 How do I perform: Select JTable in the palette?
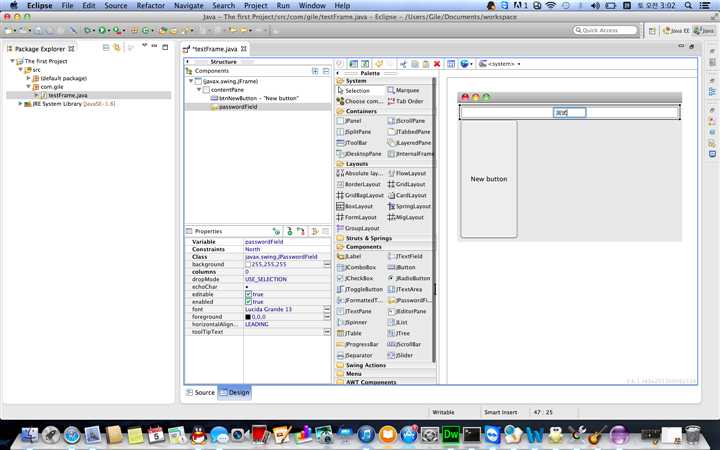(x=349, y=334)
